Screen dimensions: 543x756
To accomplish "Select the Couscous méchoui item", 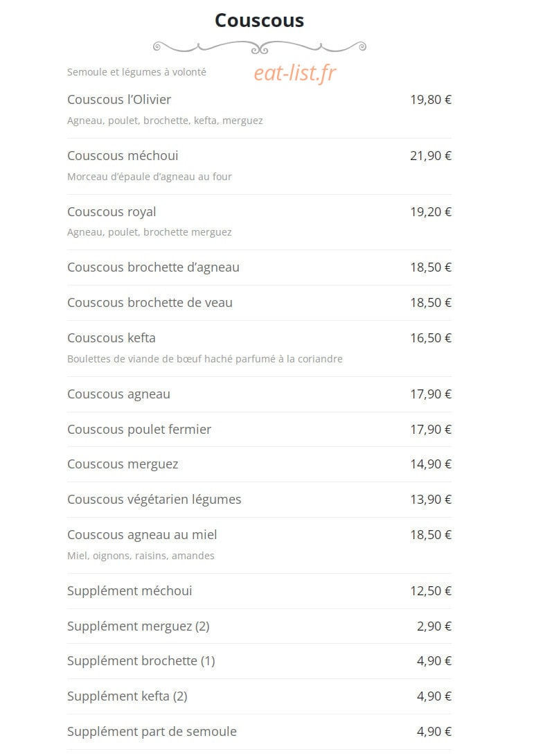I will 259,166.
